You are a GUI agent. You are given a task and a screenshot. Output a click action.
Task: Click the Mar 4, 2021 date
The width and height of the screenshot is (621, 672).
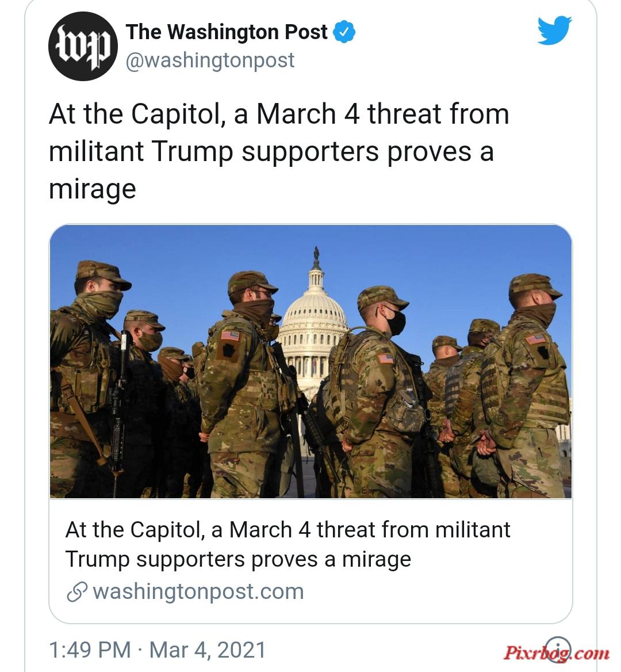(x=208, y=650)
